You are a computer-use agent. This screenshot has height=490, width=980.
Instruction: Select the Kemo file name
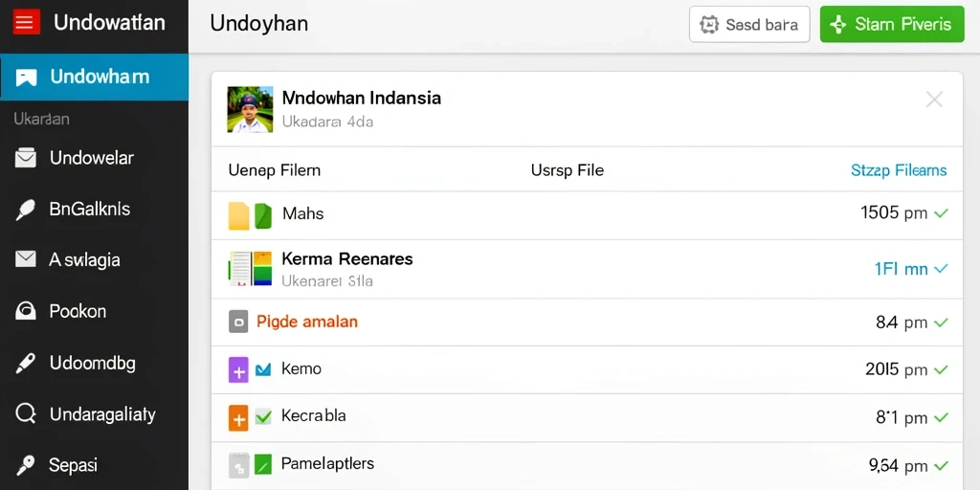[301, 368]
